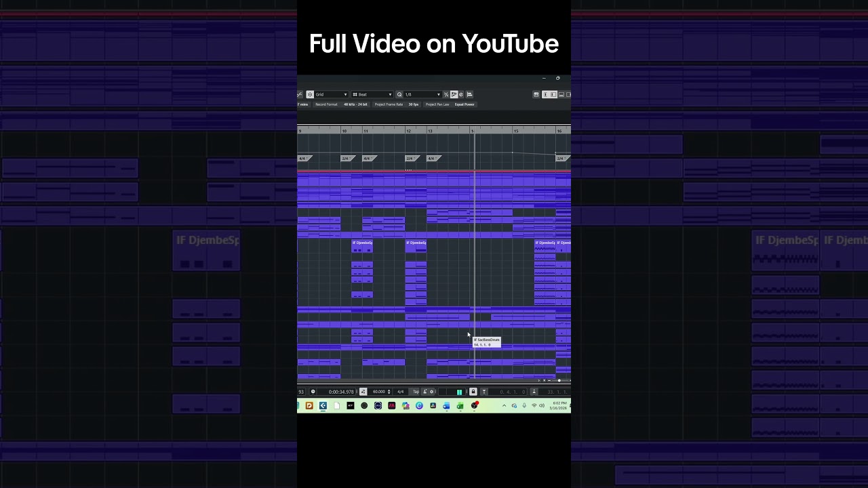Click the Equal Power value
This screenshot has width=868, height=488.
click(x=465, y=104)
